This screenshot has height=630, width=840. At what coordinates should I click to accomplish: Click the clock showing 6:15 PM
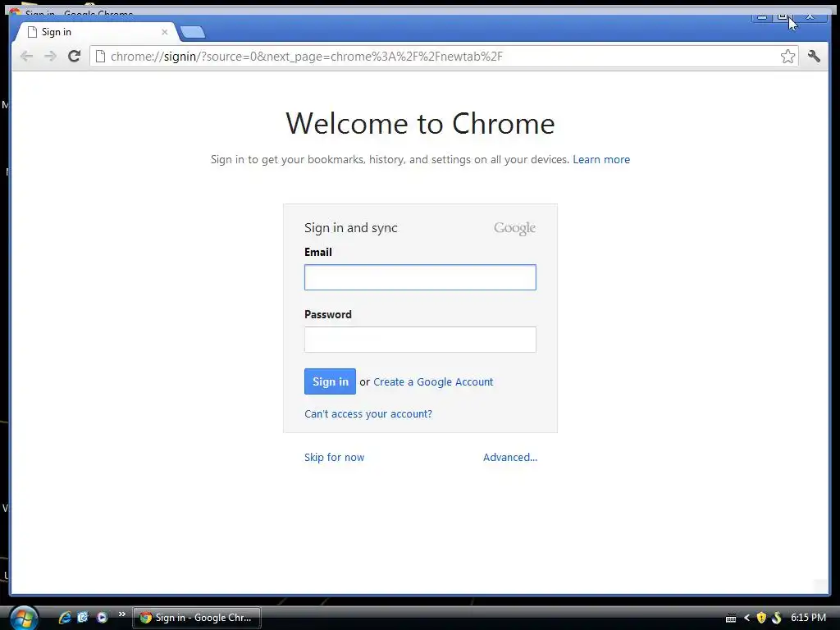[808, 617]
